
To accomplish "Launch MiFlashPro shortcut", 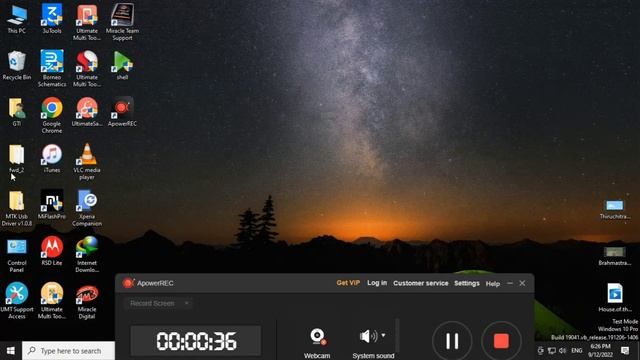I will (x=52, y=205).
